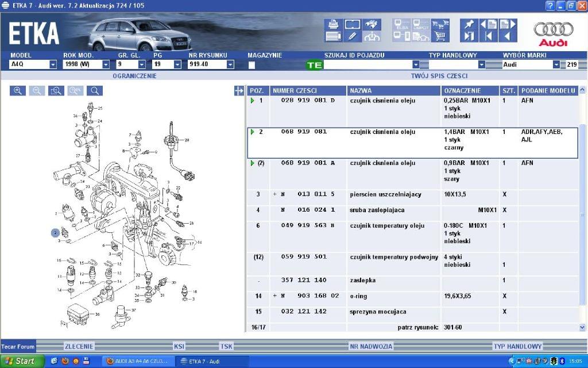This screenshot has width=588, height=368.
Task: Click the NR NADWOZIA item in the bottom bar
Action: click(371, 346)
